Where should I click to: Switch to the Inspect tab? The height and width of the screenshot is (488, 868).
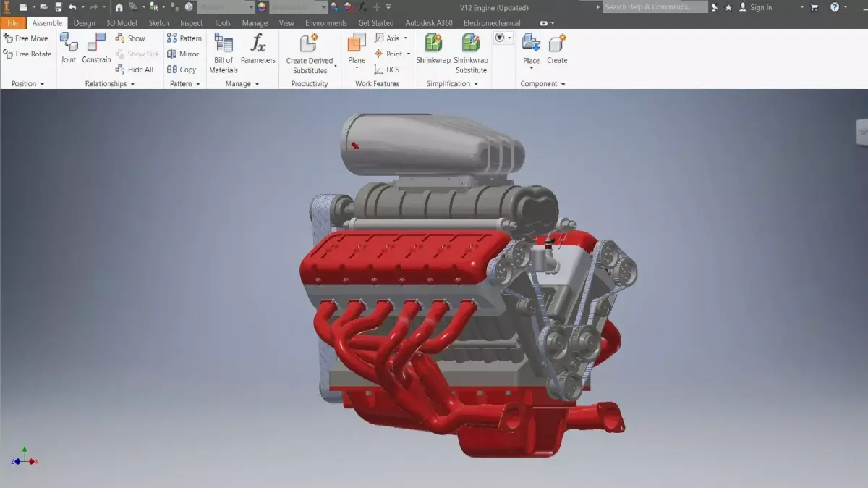pyautogui.click(x=192, y=23)
